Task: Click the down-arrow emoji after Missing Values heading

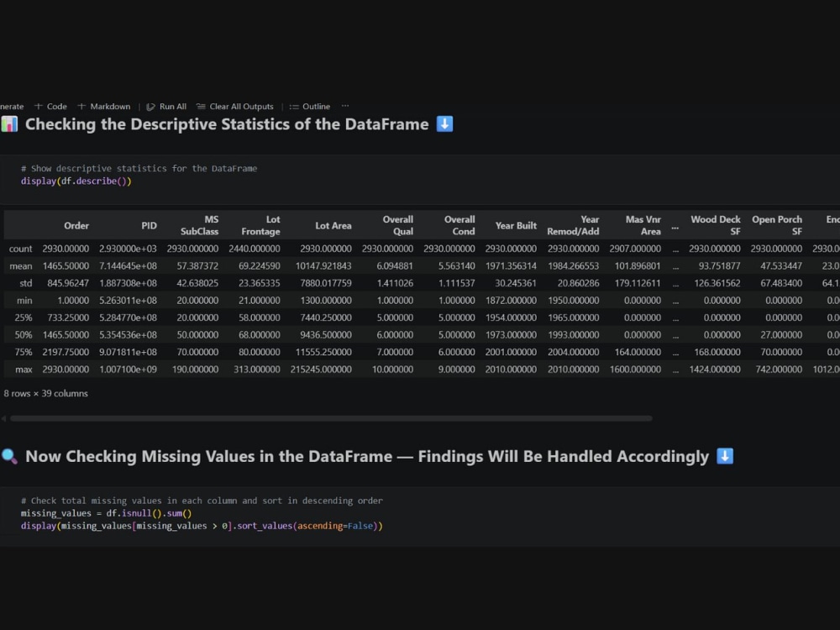Action: pyautogui.click(x=725, y=456)
